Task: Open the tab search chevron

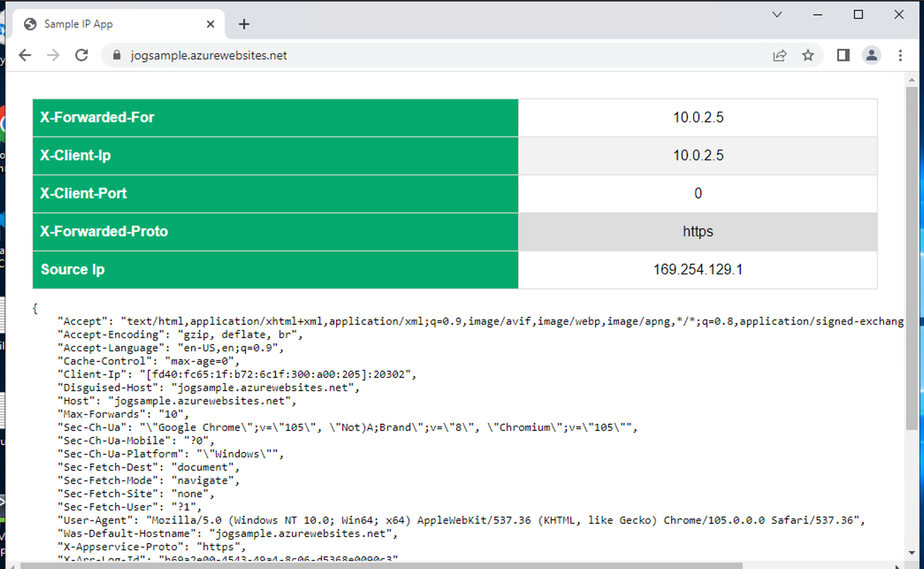Action: [x=777, y=15]
